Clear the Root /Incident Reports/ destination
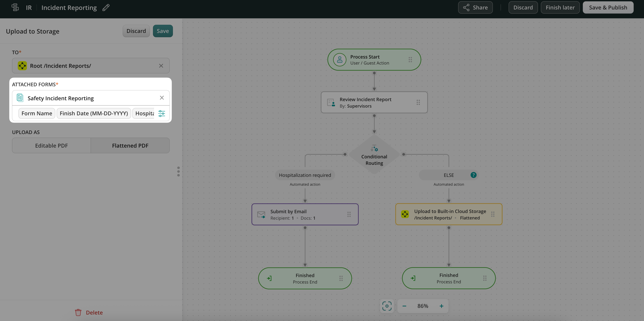 point(161,66)
